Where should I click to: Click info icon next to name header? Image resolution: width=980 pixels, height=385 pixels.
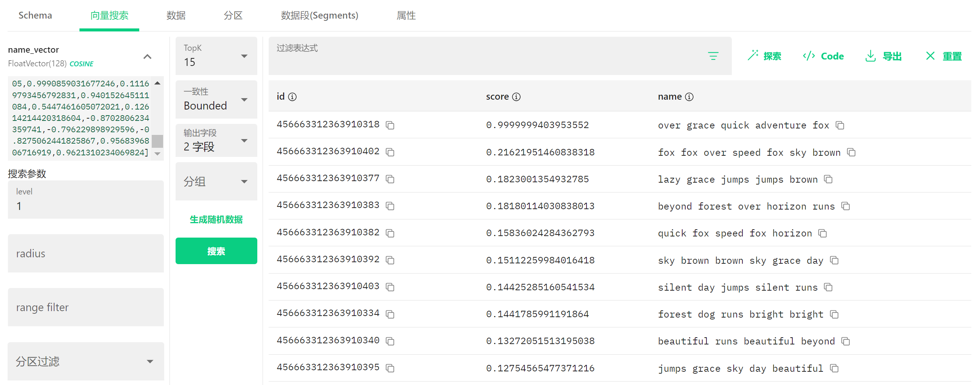[x=689, y=97]
